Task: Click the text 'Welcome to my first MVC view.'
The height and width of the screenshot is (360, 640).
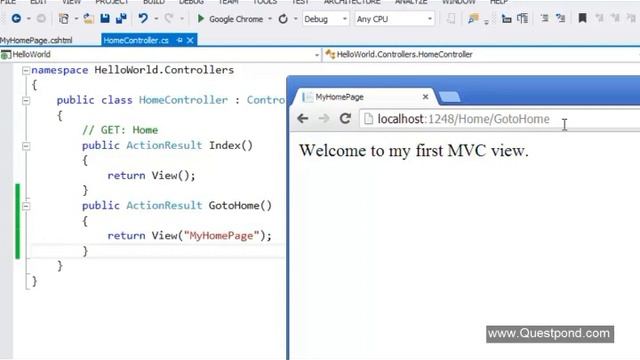Action: 414,151
